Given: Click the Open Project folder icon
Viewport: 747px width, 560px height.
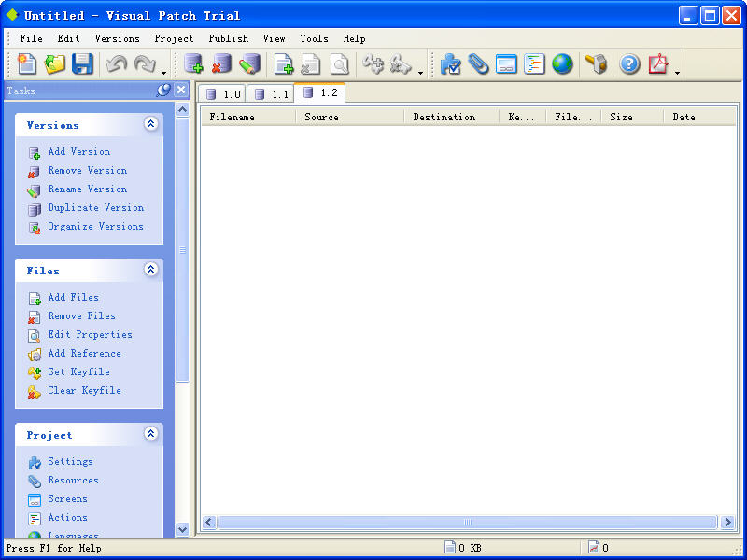Looking at the screenshot, I should (55, 64).
